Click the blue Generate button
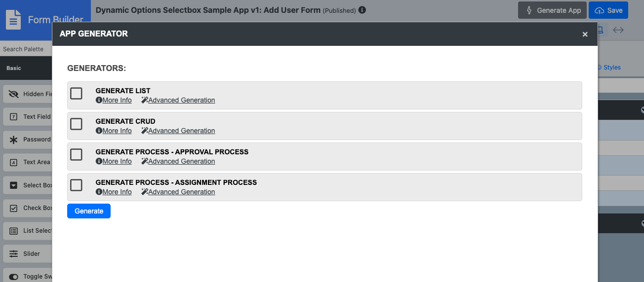Screen dimensions: 644x282 click(x=89, y=211)
